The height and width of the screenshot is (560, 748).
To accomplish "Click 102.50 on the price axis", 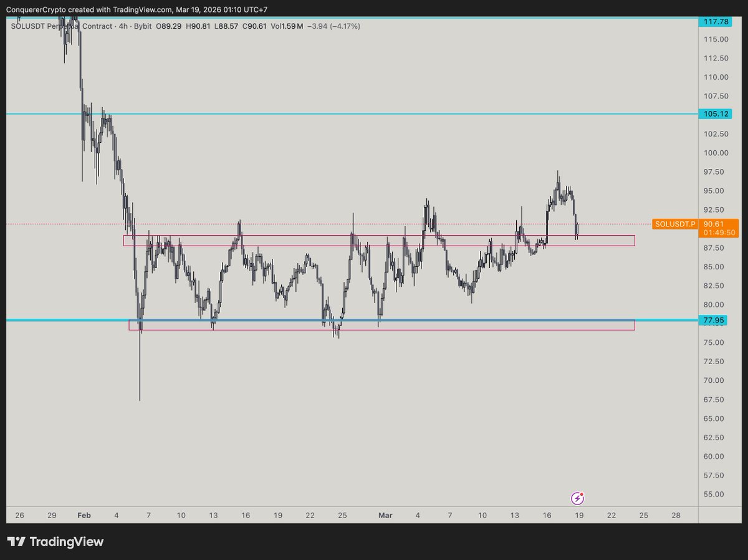I will 716,134.
